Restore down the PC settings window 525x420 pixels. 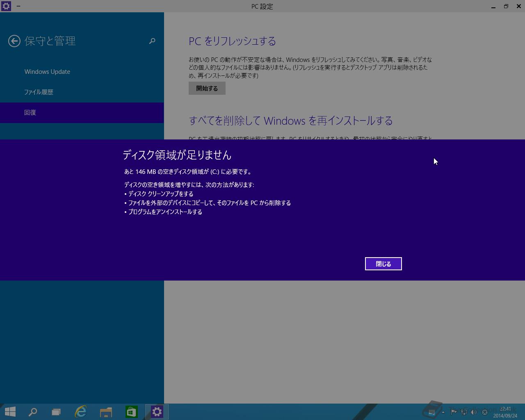click(x=506, y=6)
